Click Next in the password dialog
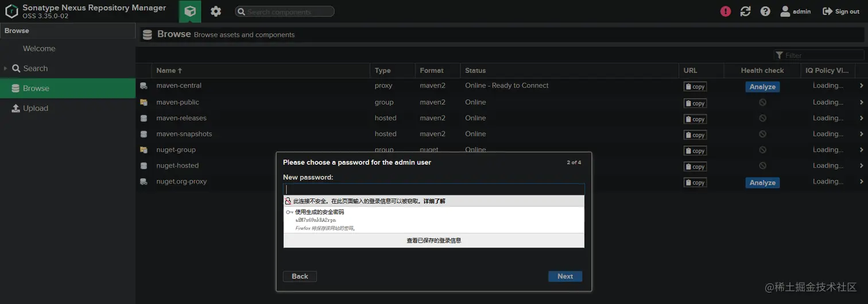868x304 pixels. coord(565,276)
